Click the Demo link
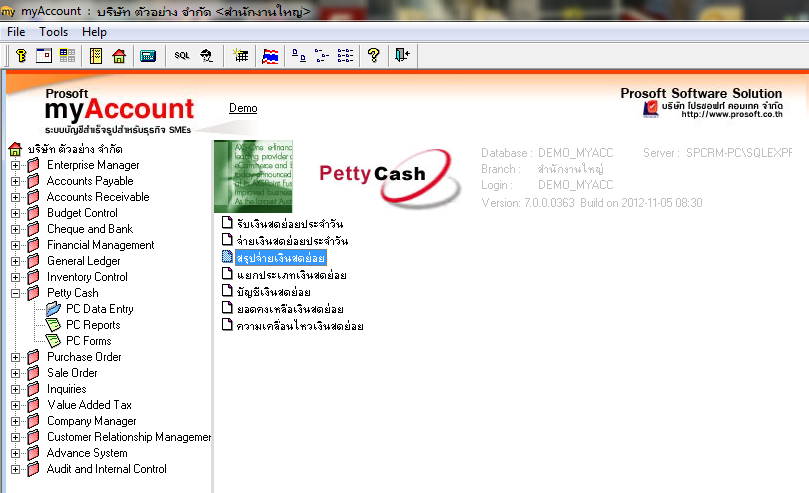 tap(243, 108)
